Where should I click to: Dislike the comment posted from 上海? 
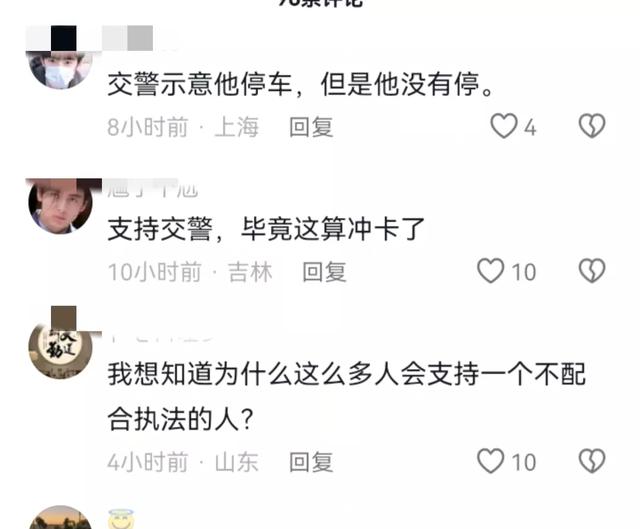[592, 126]
